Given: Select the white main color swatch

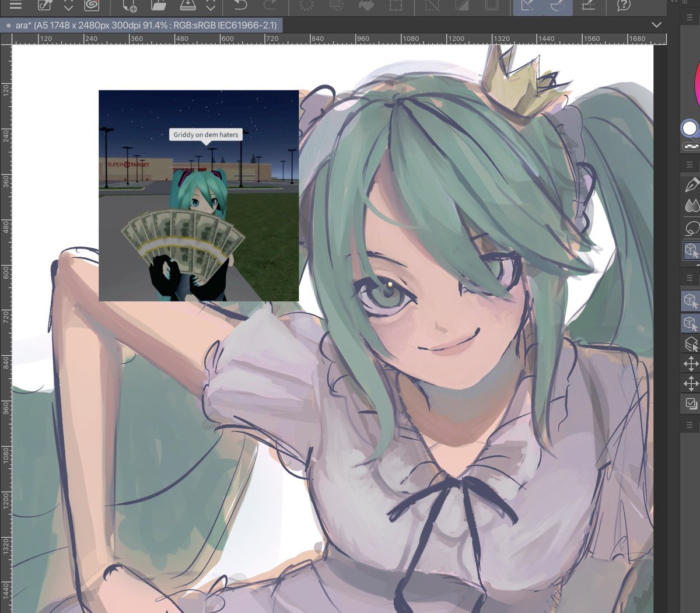Looking at the screenshot, I should click(x=689, y=128).
